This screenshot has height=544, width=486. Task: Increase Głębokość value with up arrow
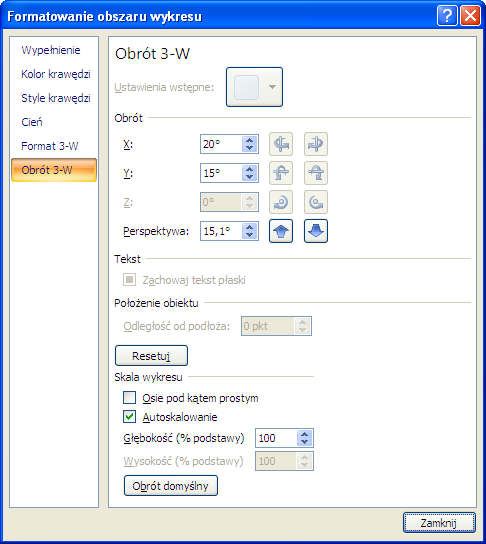305,434
